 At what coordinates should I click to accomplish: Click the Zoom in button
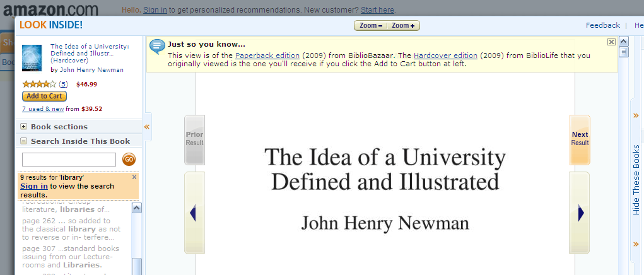tap(403, 25)
